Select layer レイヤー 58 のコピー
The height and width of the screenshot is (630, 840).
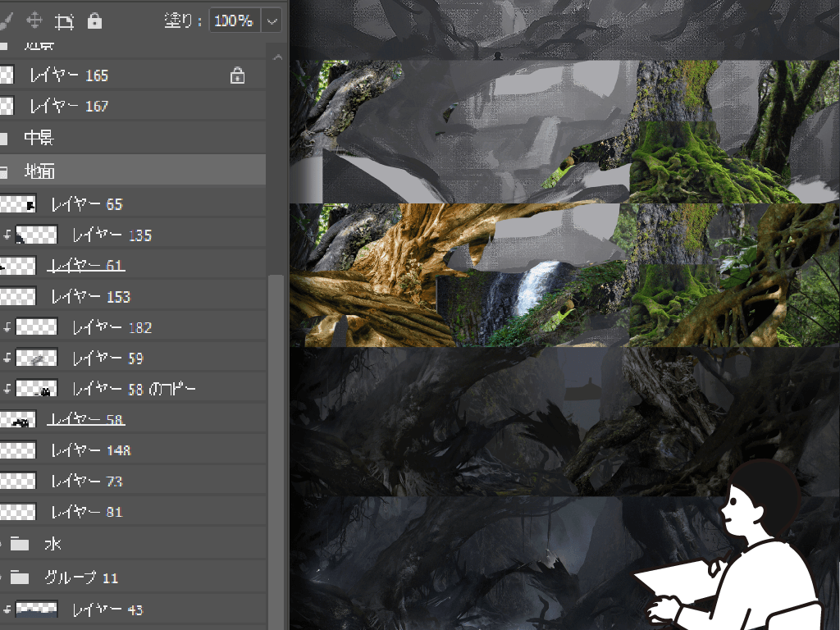134,389
